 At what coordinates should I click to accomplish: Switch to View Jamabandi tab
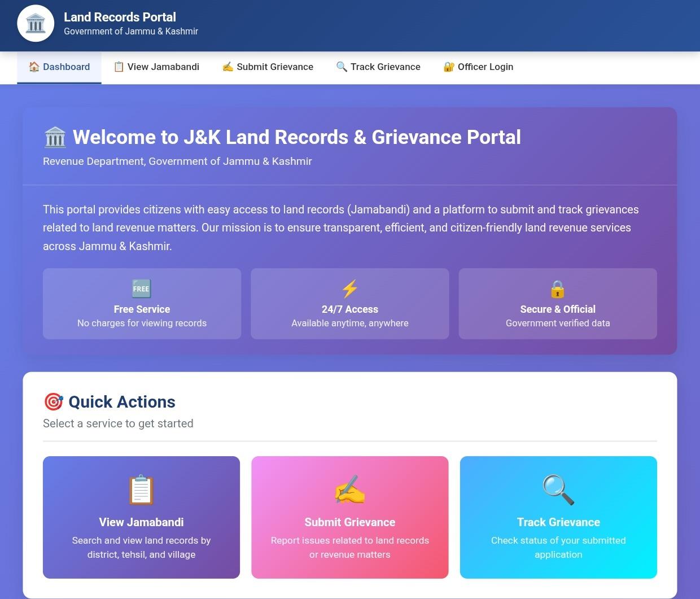coord(156,67)
